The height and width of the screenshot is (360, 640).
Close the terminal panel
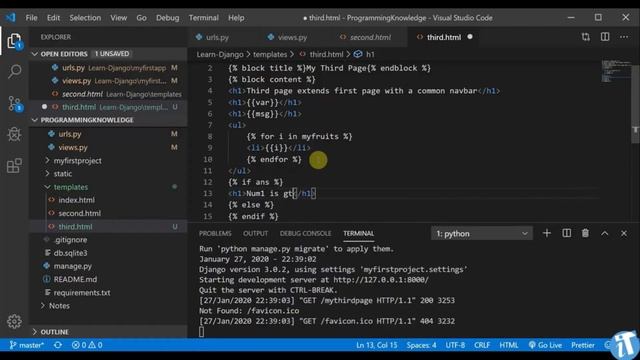(624, 233)
